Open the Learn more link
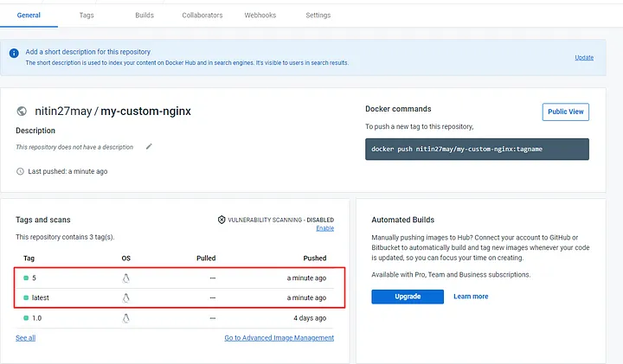This screenshot has height=364, width=623. [471, 297]
